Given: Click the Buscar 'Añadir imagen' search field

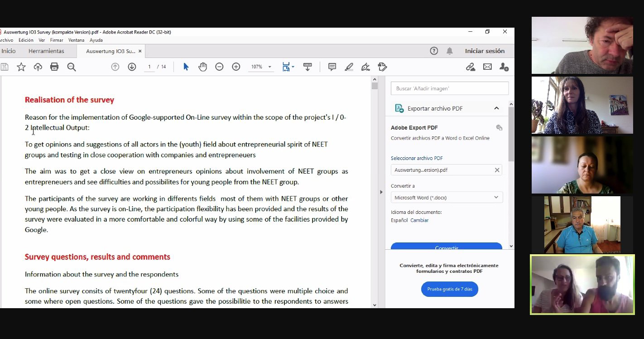Looking at the screenshot, I should click(x=450, y=88).
